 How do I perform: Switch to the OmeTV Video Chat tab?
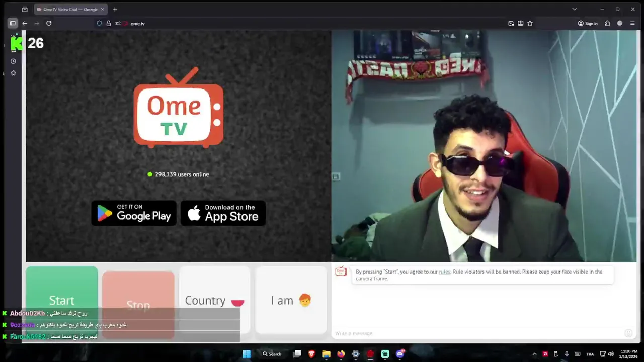click(x=70, y=9)
